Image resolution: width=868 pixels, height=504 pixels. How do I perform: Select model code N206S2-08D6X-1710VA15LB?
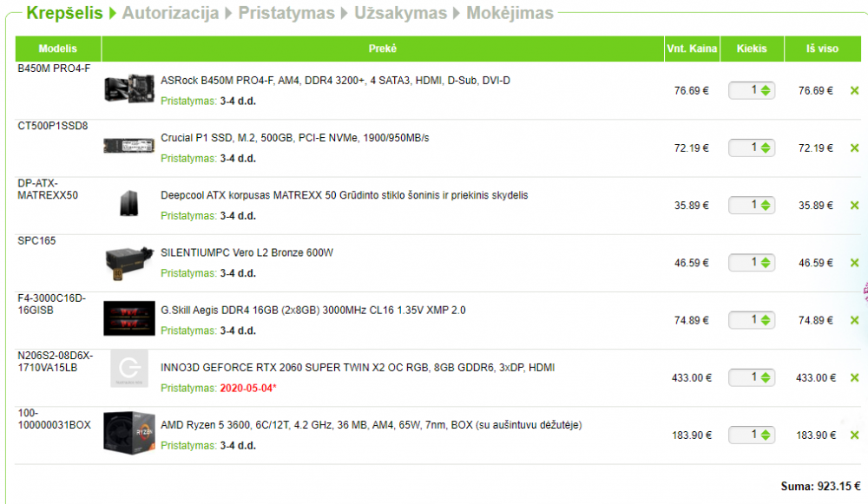point(56,362)
